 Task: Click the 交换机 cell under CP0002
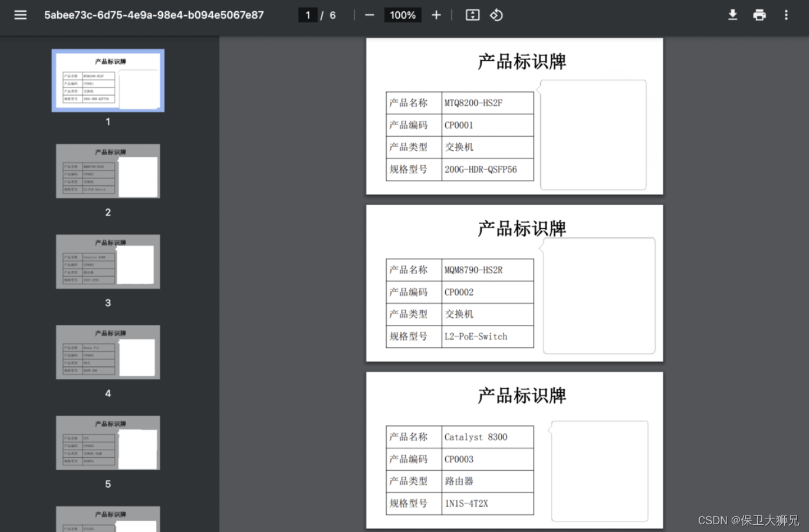pyautogui.click(x=488, y=314)
